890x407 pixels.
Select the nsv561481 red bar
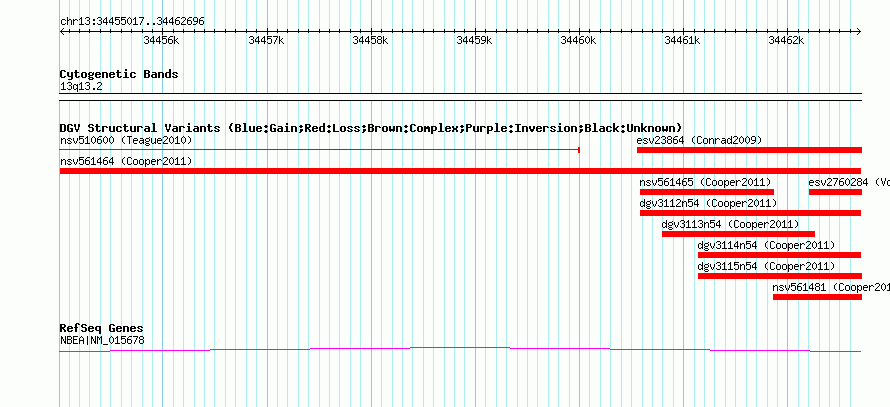817,297
